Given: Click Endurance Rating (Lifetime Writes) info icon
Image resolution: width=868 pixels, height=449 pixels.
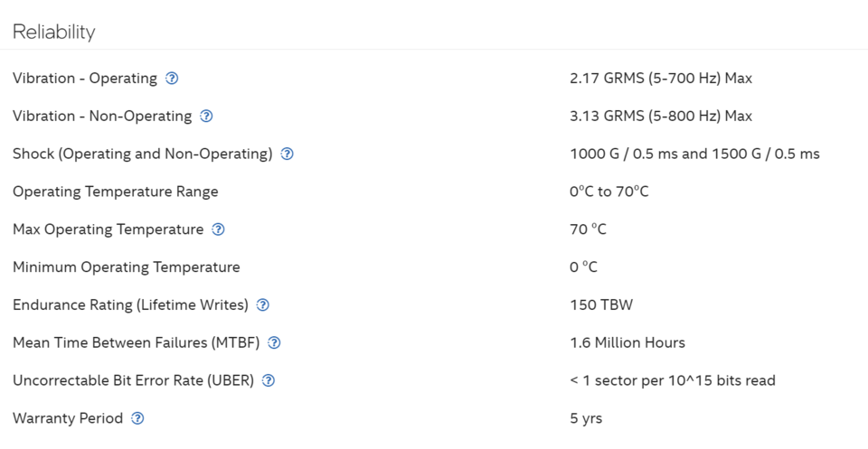Looking at the screenshot, I should pos(263,305).
